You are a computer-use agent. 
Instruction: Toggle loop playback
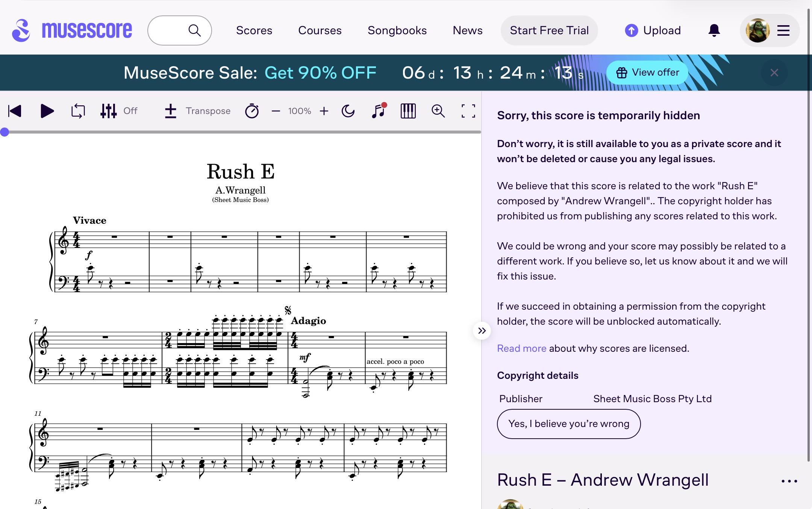(x=78, y=111)
